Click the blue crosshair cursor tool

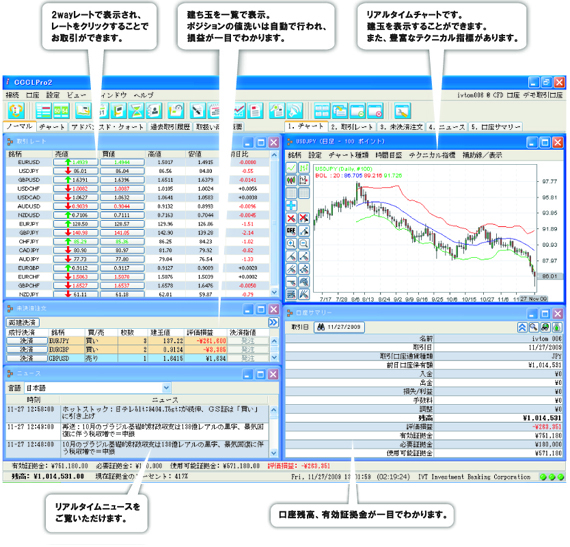coord(291,206)
